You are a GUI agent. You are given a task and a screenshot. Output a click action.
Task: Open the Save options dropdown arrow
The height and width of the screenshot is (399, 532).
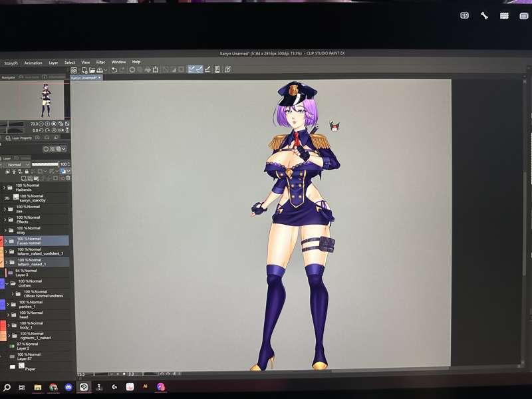[106, 70]
